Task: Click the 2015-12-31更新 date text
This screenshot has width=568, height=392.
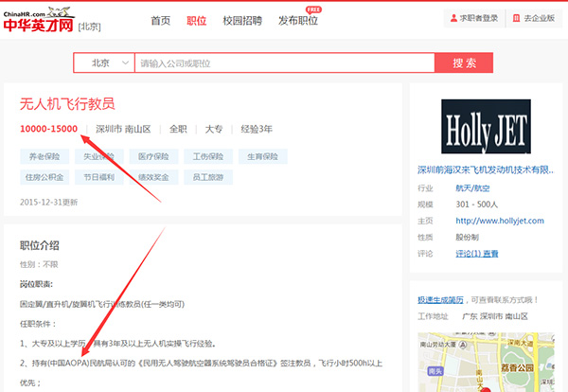Action: coord(49,203)
